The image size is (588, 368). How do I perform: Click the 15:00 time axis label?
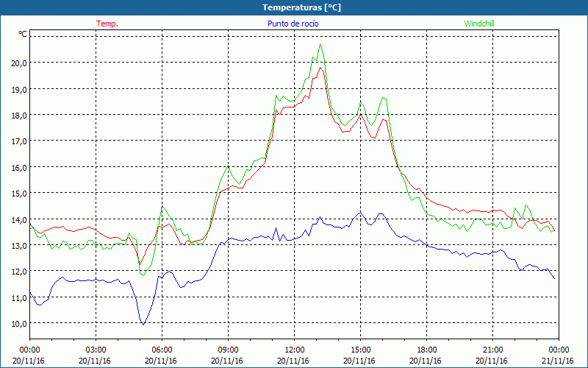click(360, 350)
